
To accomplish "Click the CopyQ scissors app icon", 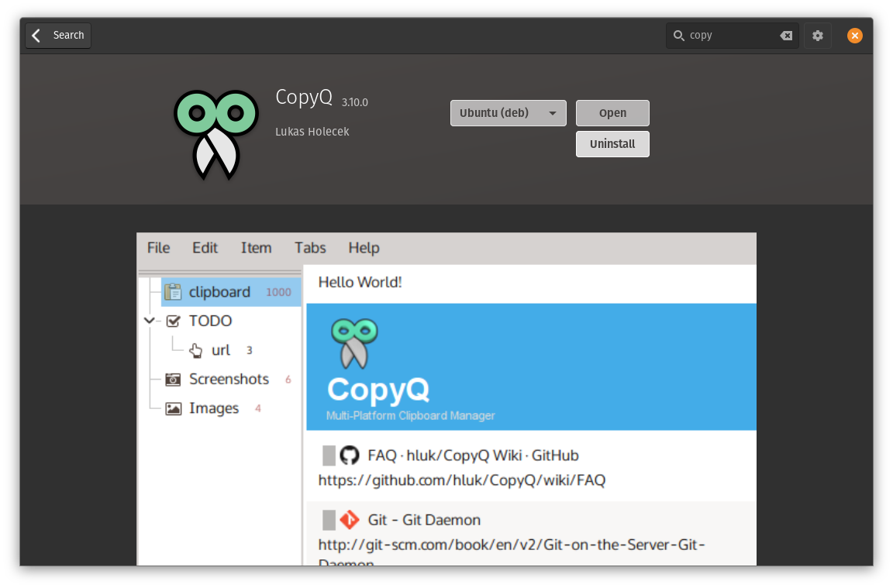I will point(216,135).
